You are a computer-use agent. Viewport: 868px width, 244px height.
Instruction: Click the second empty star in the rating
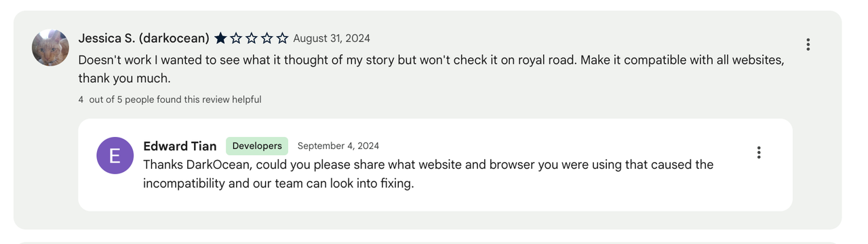[x=236, y=39]
